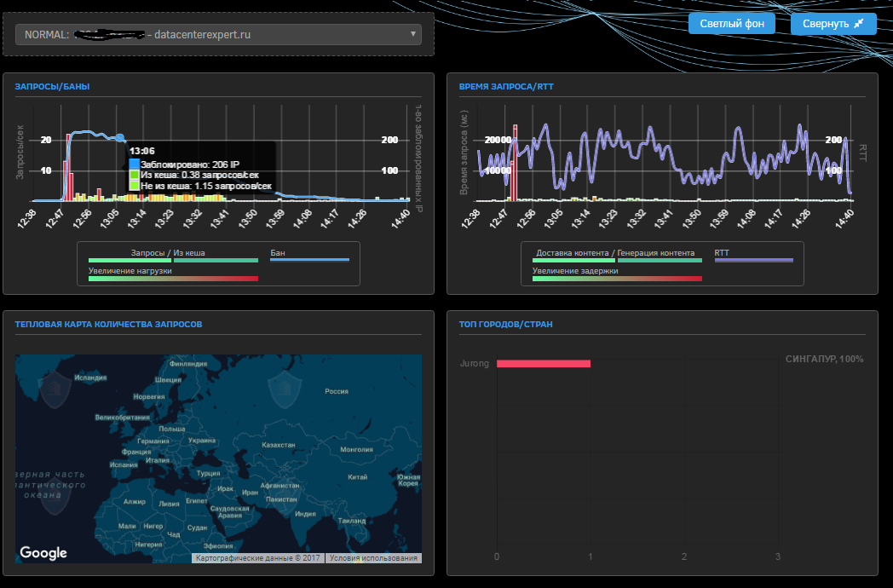Click the tall red spike in the requests chart
893x588 pixels.
(x=68, y=167)
